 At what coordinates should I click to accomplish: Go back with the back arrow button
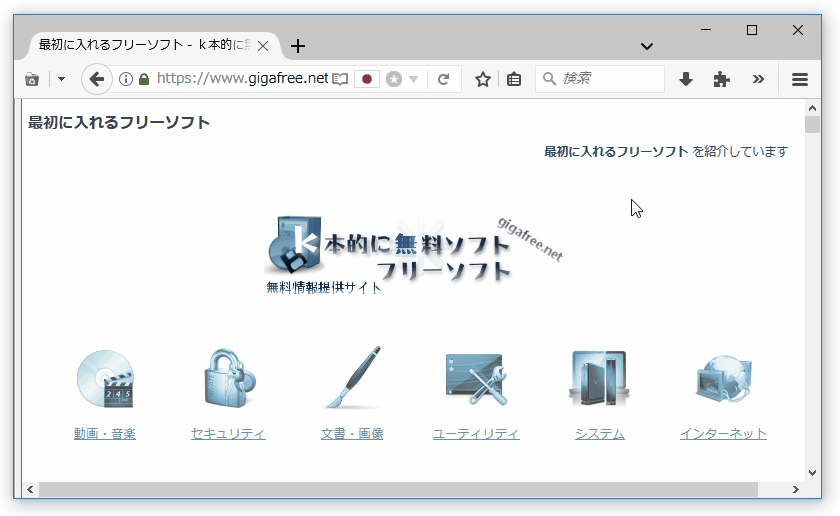coord(96,79)
